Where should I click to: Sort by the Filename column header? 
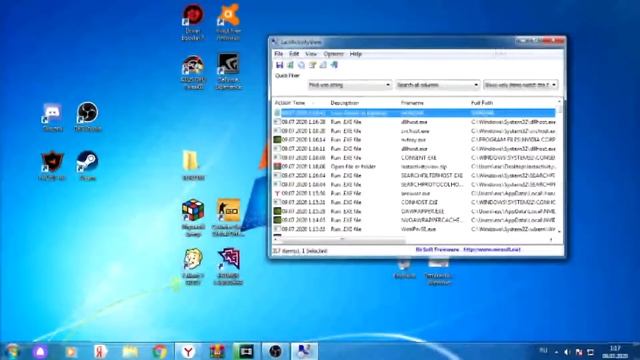pos(433,103)
